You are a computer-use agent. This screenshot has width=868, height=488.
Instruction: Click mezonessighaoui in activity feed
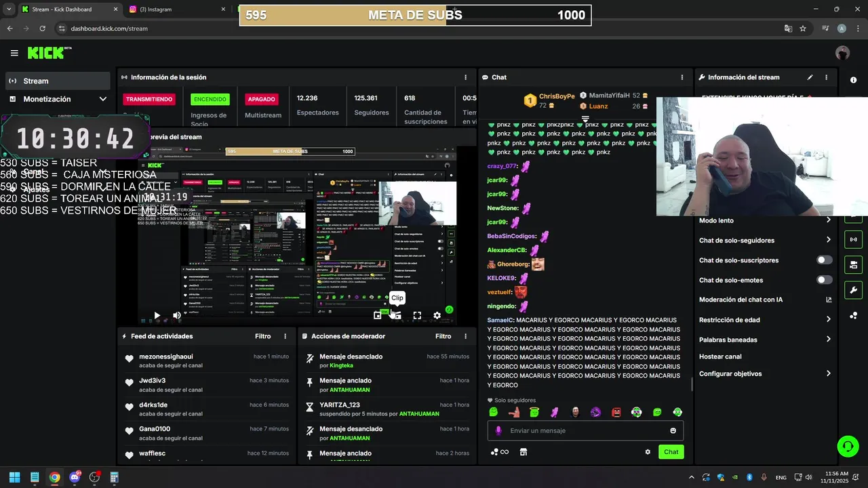click(166, 357)
